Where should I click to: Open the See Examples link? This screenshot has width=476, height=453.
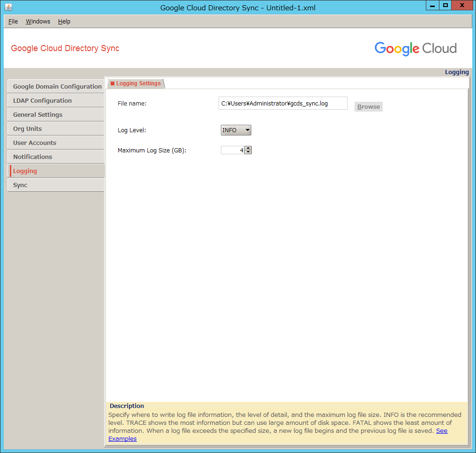click(442, 431)
